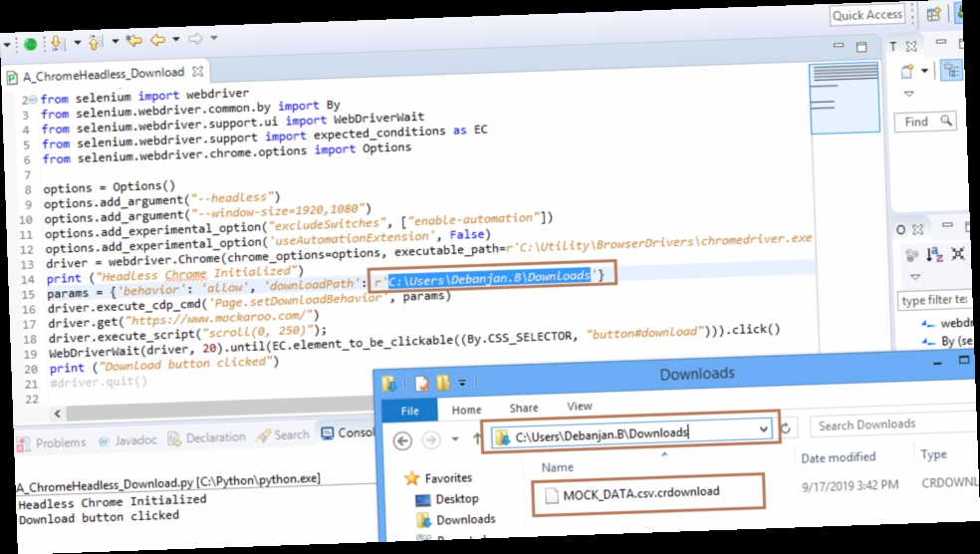Image resolution: width=980 pixels, height=554 pixels.
Task: Click the commented #driver.quit() line
Action: coord(99,382)
